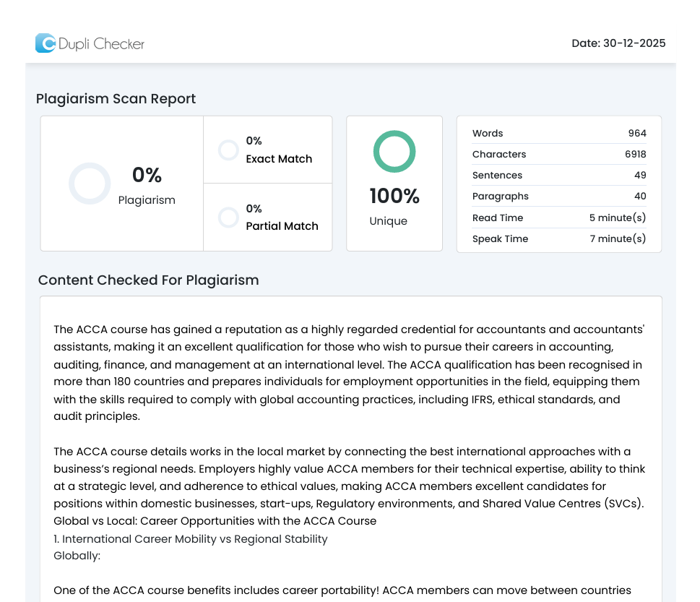This screenshot has width=700, height=602.
Task: Click the Words count row
Action: (558, 134)
